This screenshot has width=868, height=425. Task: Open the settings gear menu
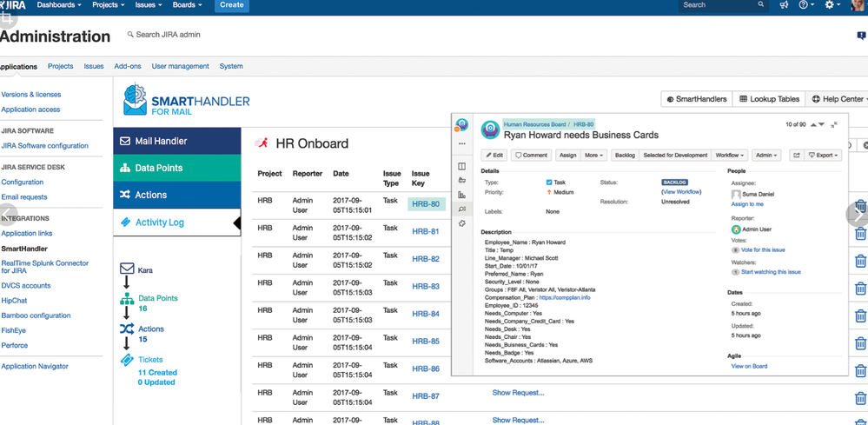(832, 4)
